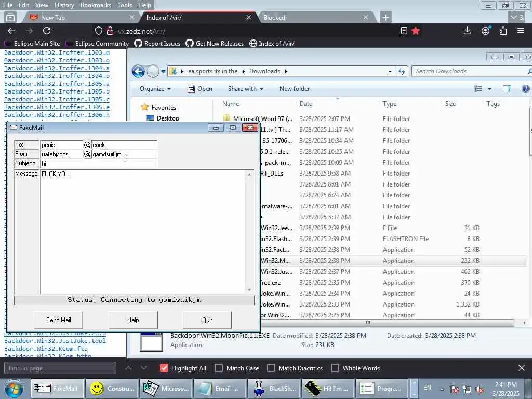Open the Firefox account icon
The height and width of the screenshot is (399, 532).
486,31
